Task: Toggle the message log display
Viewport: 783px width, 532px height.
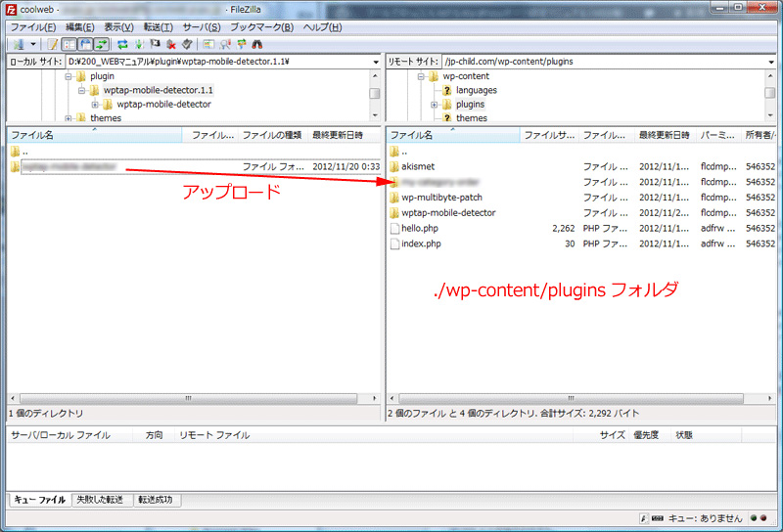Action: (x=53, y=44)
